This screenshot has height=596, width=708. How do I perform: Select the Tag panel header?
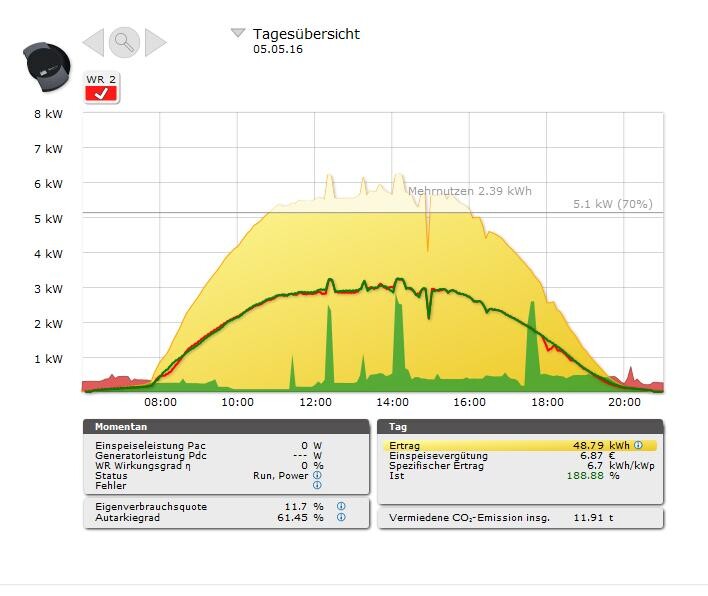click(x=520, y=426)
